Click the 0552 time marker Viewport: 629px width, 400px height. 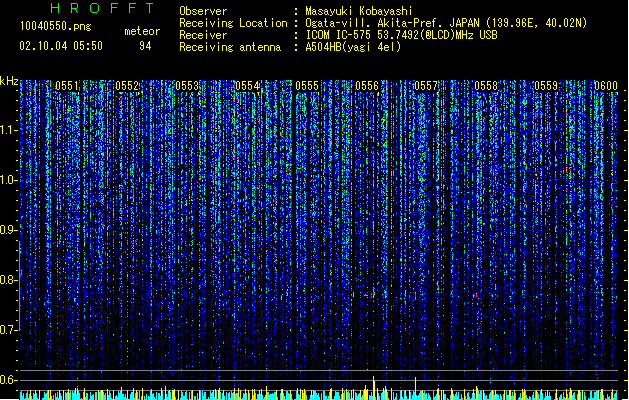pos(127,86)
